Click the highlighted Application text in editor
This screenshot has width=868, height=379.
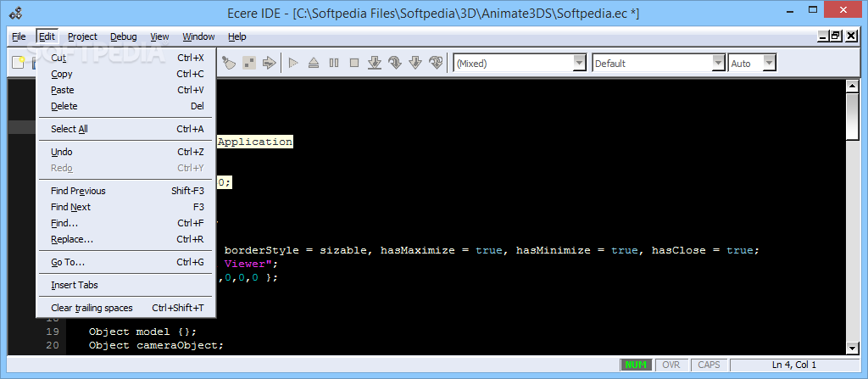pos(254,142)
